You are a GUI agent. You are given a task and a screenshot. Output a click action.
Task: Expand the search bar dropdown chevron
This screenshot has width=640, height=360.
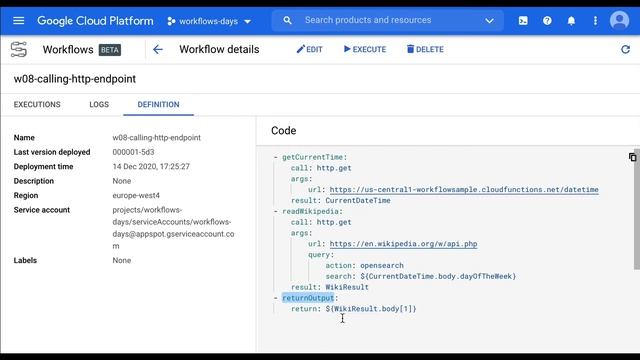(489, 21)
